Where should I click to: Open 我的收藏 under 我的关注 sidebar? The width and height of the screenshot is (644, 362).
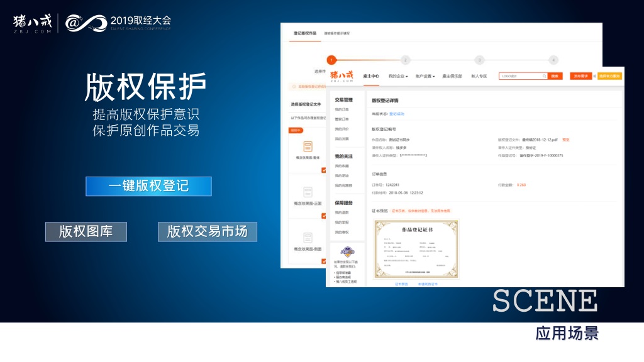[x=341, y=166]
